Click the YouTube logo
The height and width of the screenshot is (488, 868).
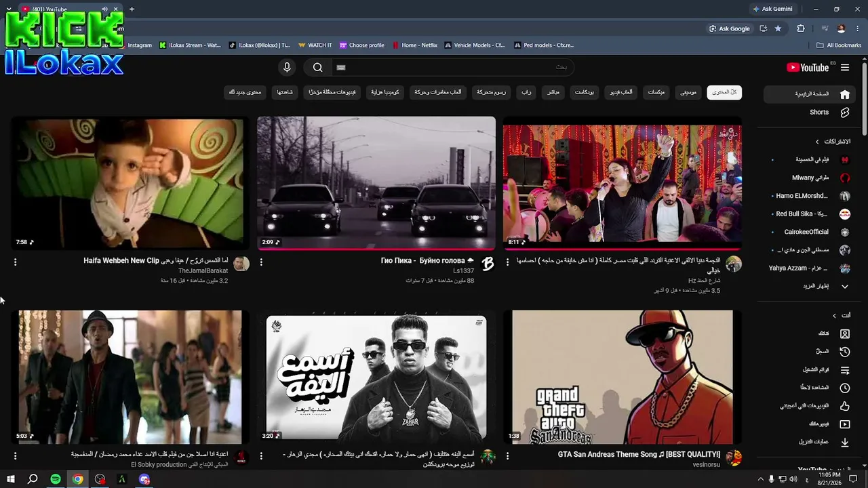click(x=808, y=67)
